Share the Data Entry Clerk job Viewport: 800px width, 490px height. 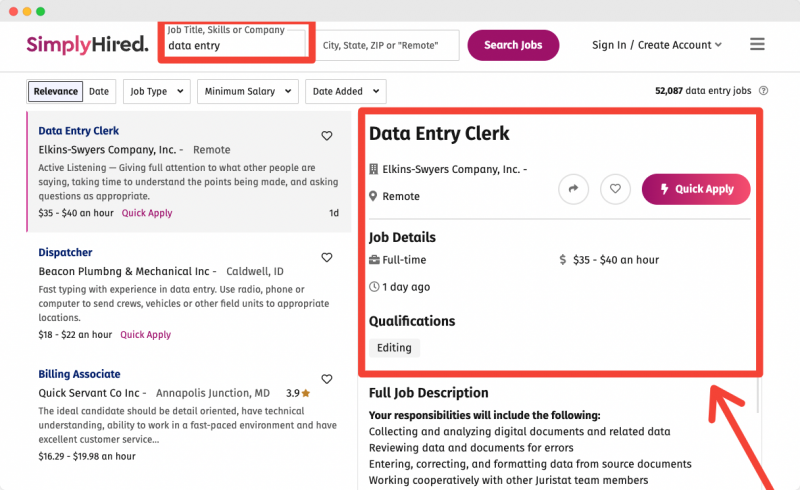573,189
